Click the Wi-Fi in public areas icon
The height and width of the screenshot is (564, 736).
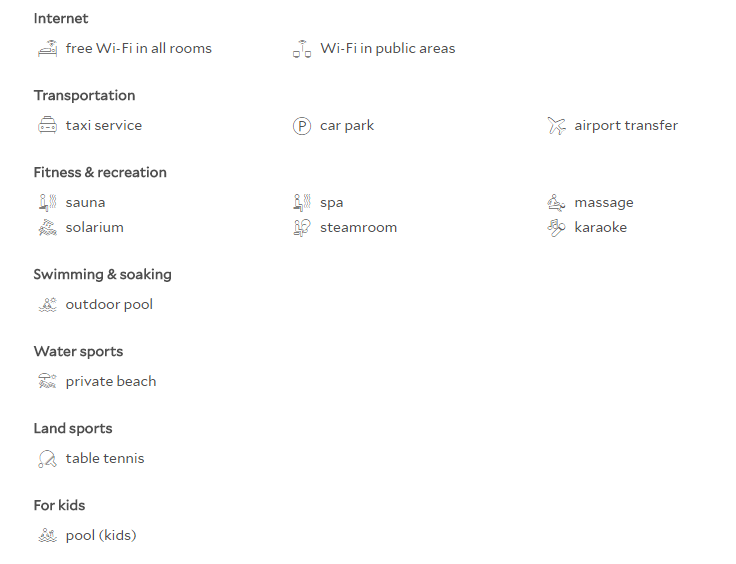click(x=302, y=48)
